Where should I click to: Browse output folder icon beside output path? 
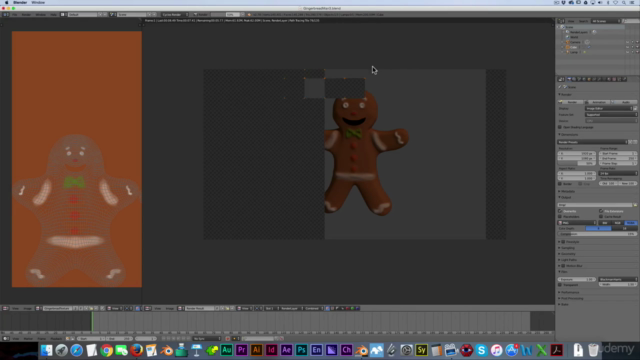635,205
